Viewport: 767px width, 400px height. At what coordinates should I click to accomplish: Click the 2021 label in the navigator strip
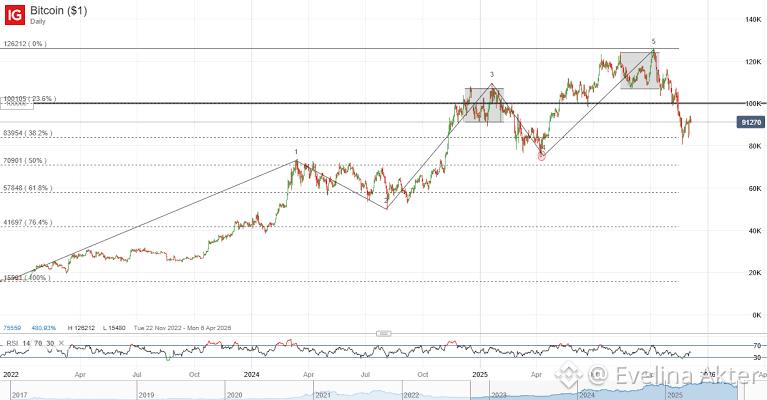pos(323,395)
